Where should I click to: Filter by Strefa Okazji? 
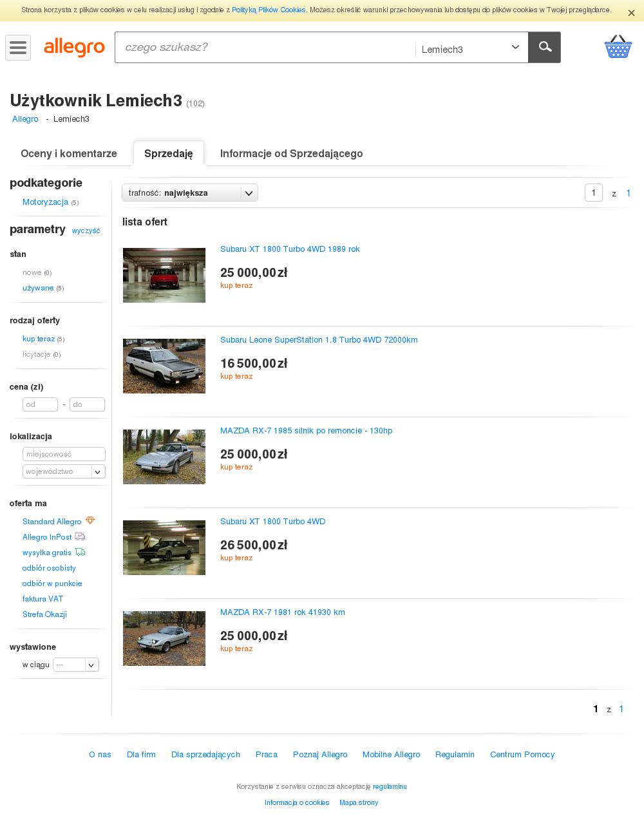coord(44,614)
